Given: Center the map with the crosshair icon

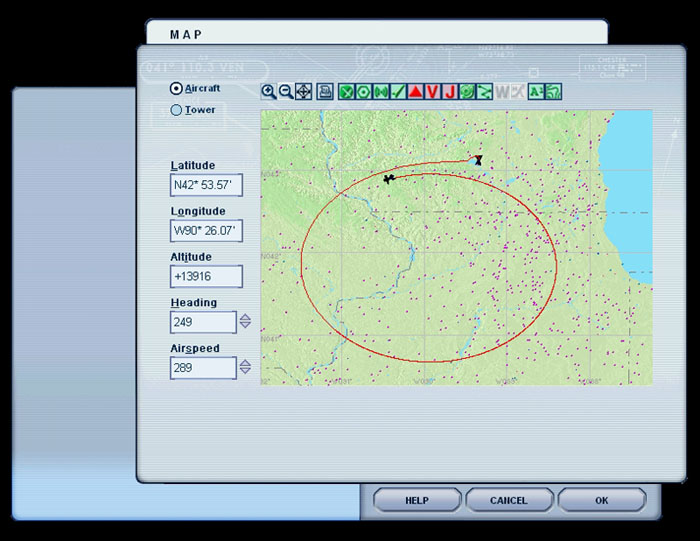Looking at the screenshot, I should click(303, 91).
